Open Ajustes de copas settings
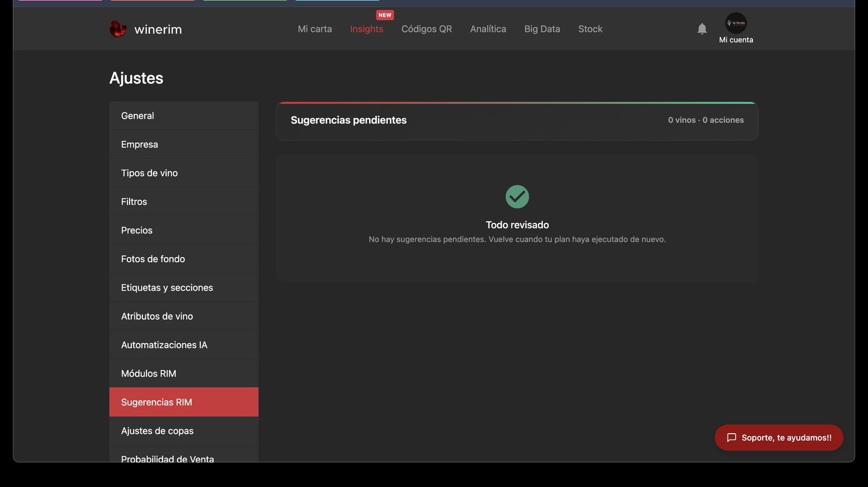Screen dimensions: 868x487 (x=184, y=431)
